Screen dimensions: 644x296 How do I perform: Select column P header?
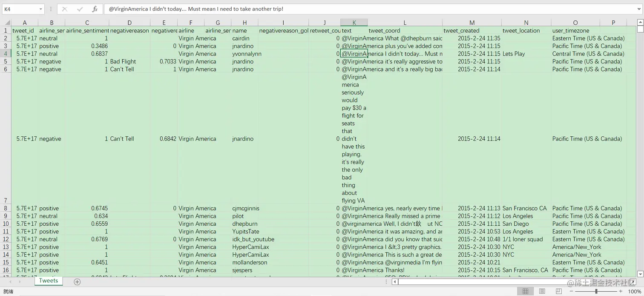click(613, 23)
